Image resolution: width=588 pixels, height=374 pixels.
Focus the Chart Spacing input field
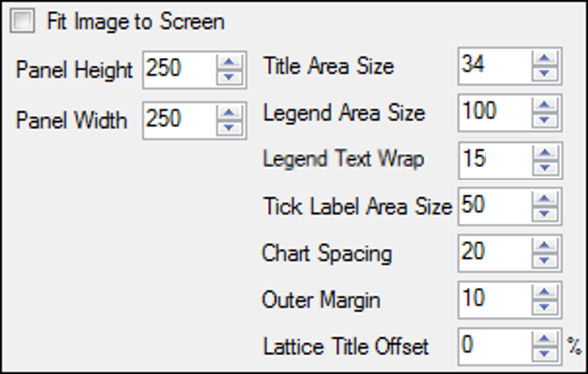[494, 253]
